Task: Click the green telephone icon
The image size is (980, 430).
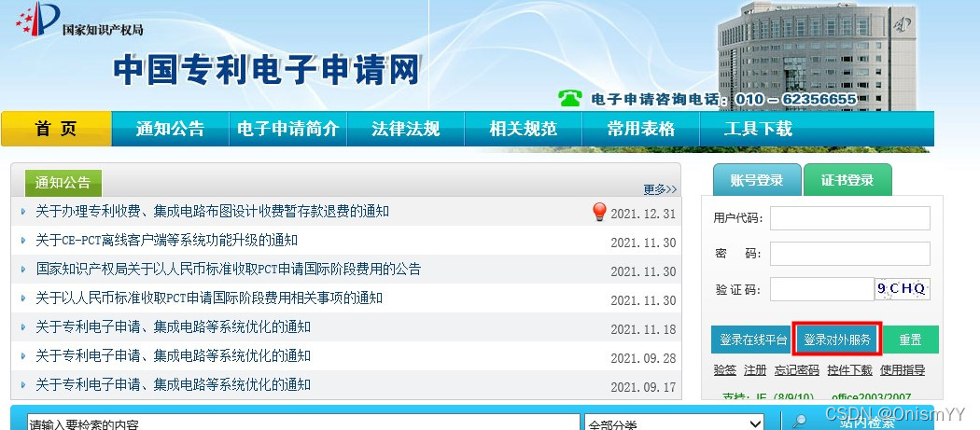Action: click(x=569, y=98)
